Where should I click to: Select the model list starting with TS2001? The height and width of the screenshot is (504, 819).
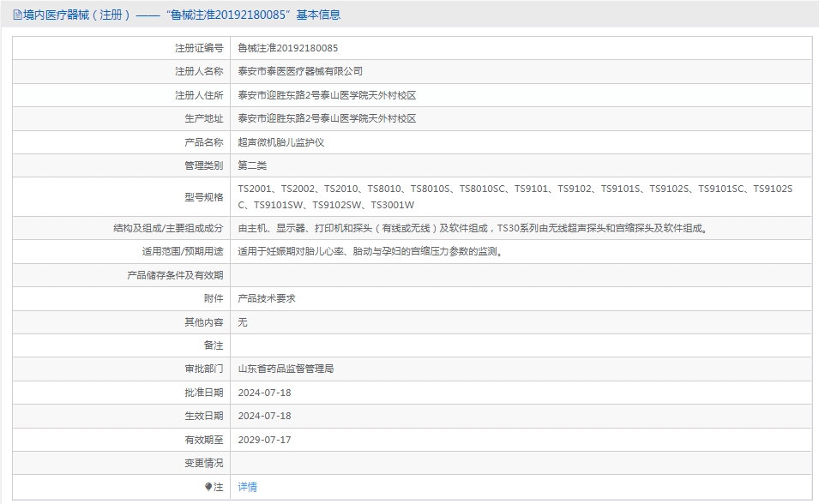[515, 197]
